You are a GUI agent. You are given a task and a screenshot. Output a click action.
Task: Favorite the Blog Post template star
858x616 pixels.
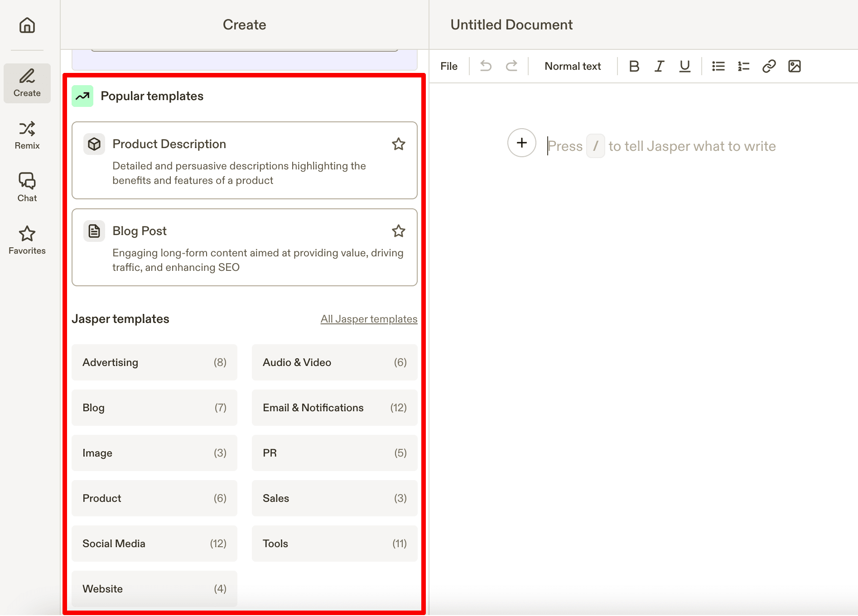coord(399,231)
